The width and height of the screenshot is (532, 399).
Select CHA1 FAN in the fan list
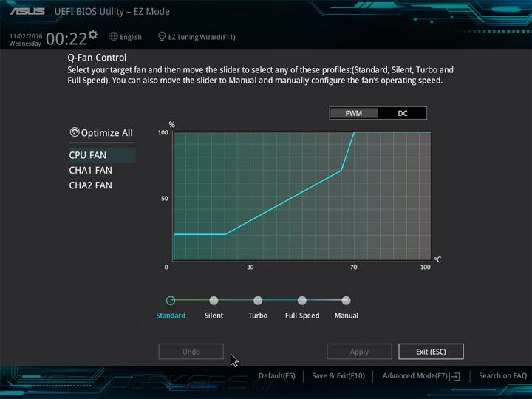tap(91, 171)
